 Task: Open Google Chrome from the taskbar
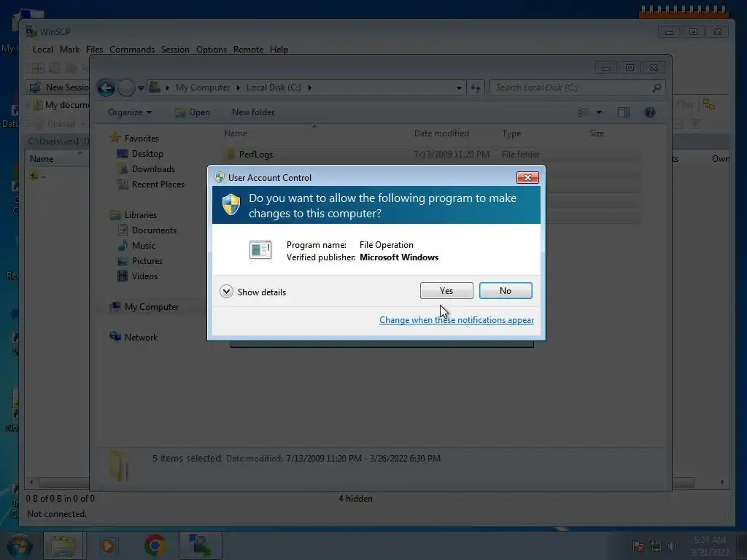click(155, 545)
